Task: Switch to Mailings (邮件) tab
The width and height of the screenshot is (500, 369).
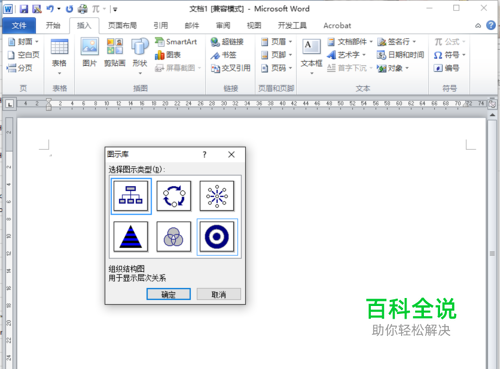Action: point(192,26)
